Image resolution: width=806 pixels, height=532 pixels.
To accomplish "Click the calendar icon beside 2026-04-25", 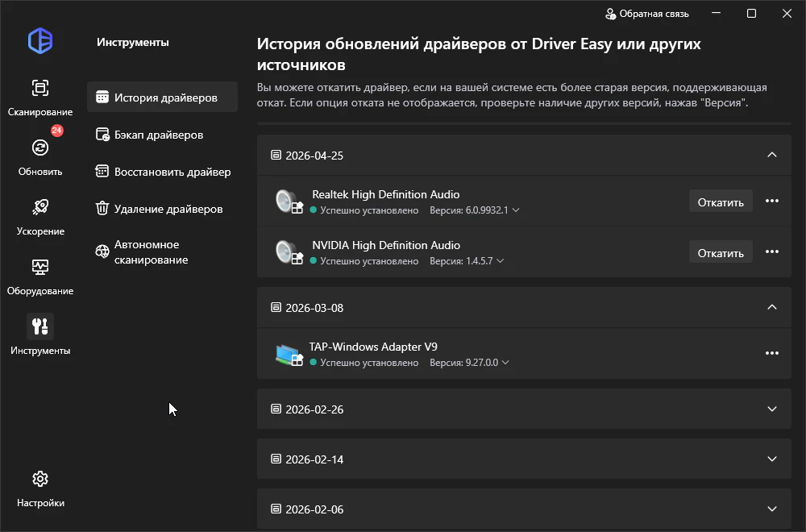I will (x=276, y=155).
